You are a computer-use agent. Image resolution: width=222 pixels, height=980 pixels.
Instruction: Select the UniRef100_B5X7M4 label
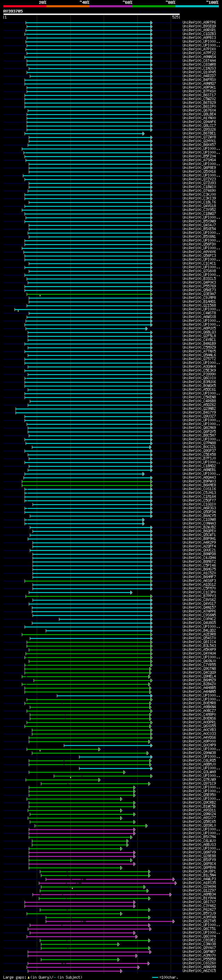click(199, 836)
